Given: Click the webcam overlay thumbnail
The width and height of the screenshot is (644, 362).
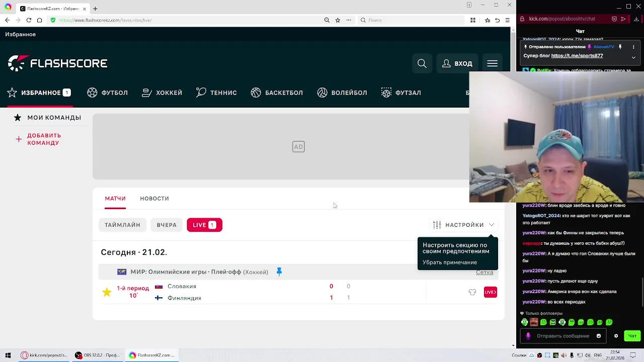Looking at the screenshot, I should (556, 137).
